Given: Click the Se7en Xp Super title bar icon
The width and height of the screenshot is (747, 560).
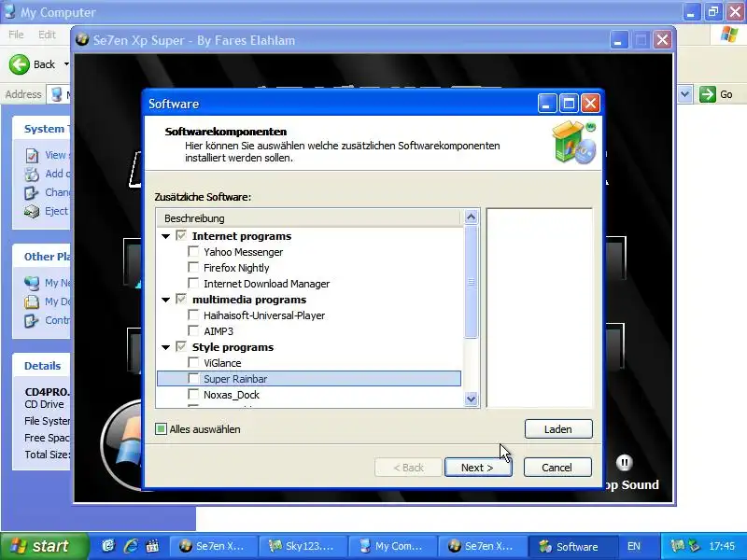Looking at the screenshot, I should click(x=82, y=39).
